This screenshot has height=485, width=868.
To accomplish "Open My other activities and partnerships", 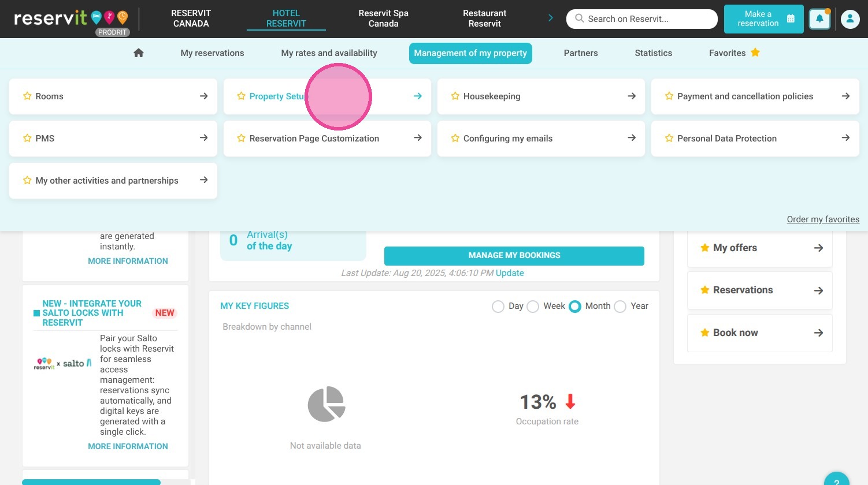I will click(113, 181).
